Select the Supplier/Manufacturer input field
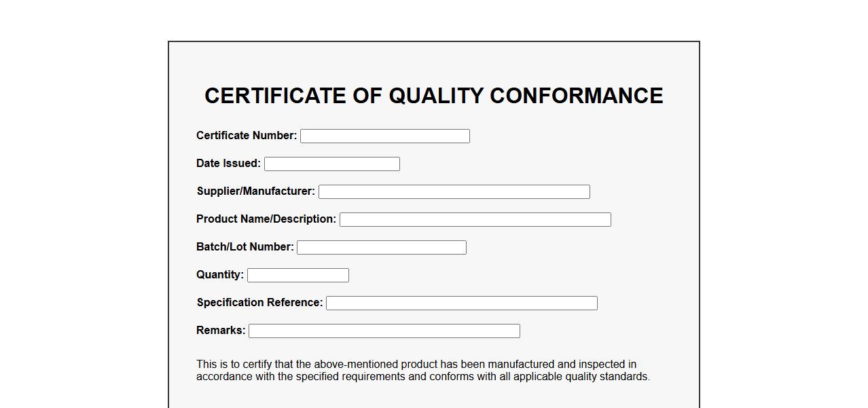The image size is (868, 408). coord(454,192)
